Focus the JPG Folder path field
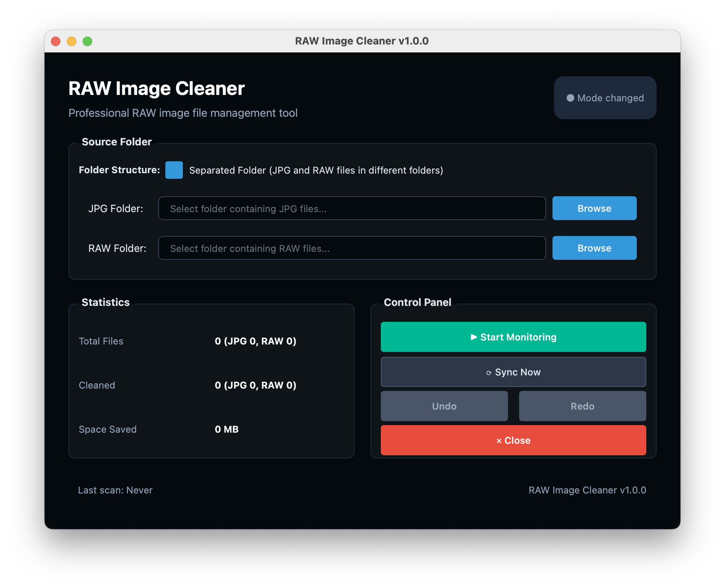 pos(352,208)
